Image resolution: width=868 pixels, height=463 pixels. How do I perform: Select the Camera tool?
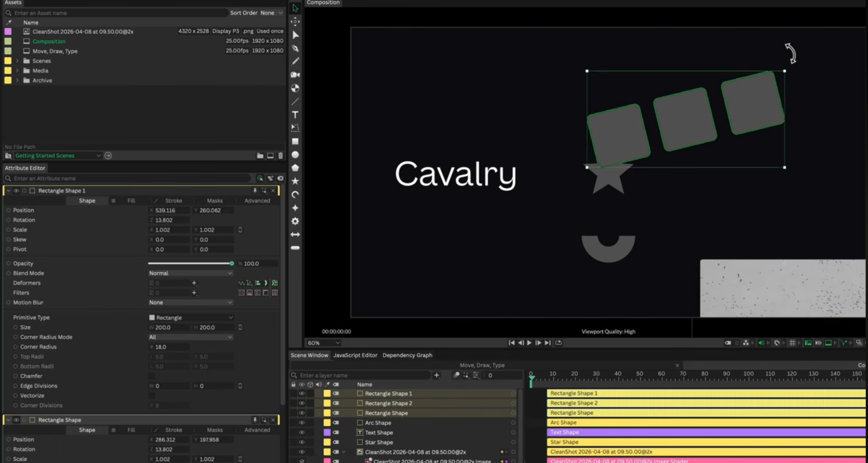click(x=295, y=75)
